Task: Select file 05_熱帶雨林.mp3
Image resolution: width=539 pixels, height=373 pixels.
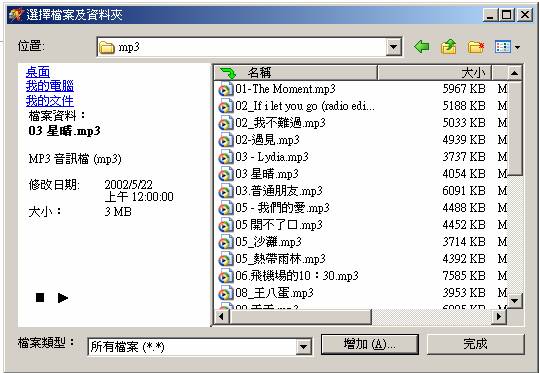Action: click(x=280, y=259)
